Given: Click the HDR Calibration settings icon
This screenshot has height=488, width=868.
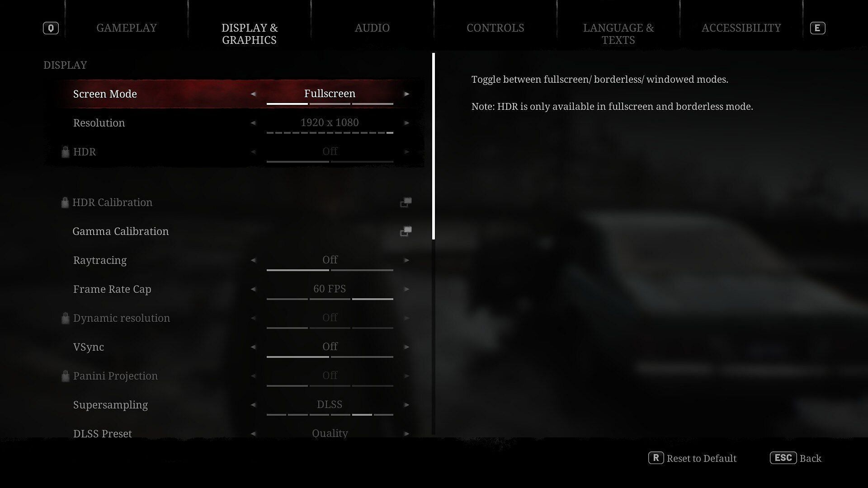Looking at the screenshot, I should 406,202.
